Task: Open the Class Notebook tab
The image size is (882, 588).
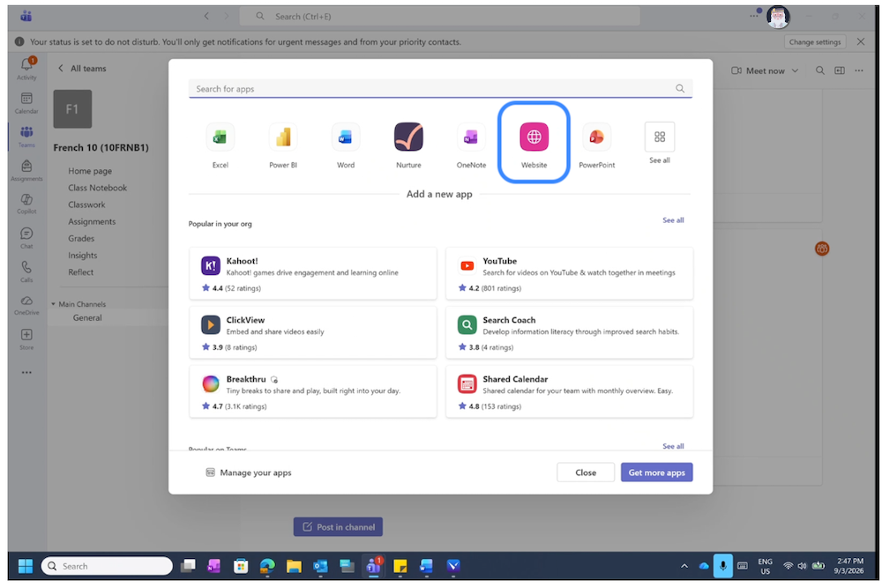Action: [x=97, y=188]
